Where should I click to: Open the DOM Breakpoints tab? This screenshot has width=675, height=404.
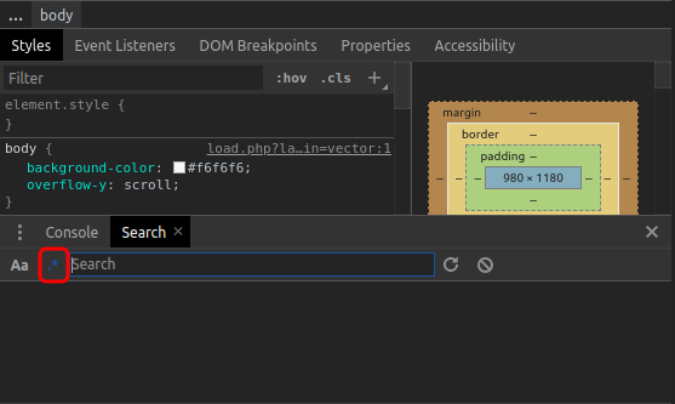tap(258, 45)
